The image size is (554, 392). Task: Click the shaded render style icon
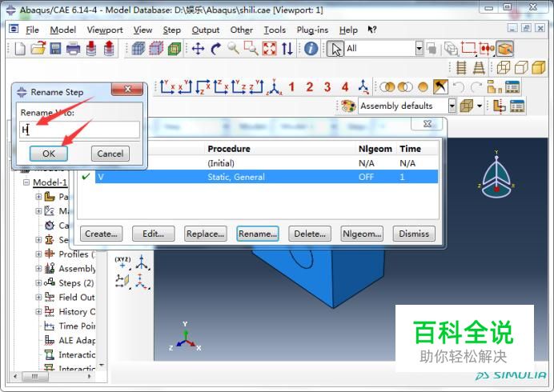tap(539, 67)
